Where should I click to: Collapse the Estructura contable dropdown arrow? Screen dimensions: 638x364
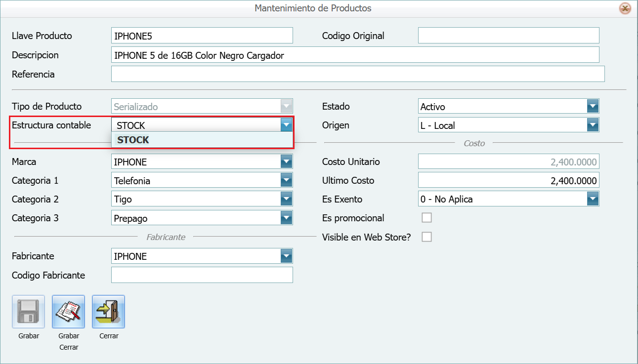click(286, 125)
